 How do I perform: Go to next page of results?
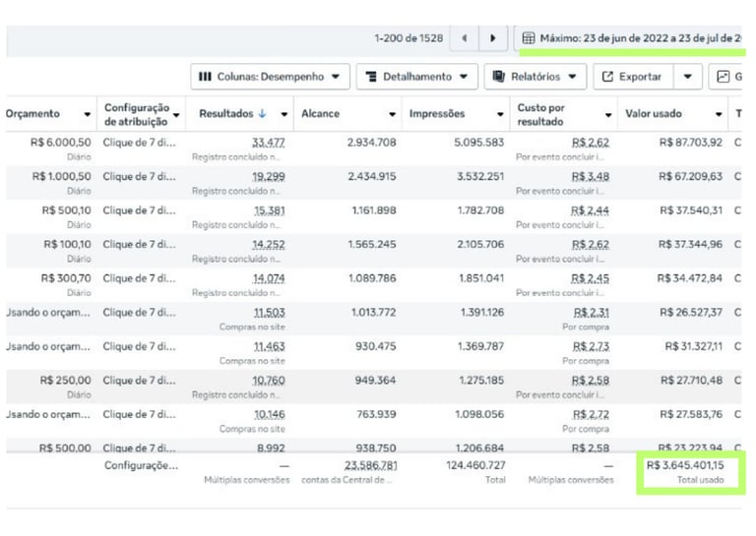(x=492, y=38)
